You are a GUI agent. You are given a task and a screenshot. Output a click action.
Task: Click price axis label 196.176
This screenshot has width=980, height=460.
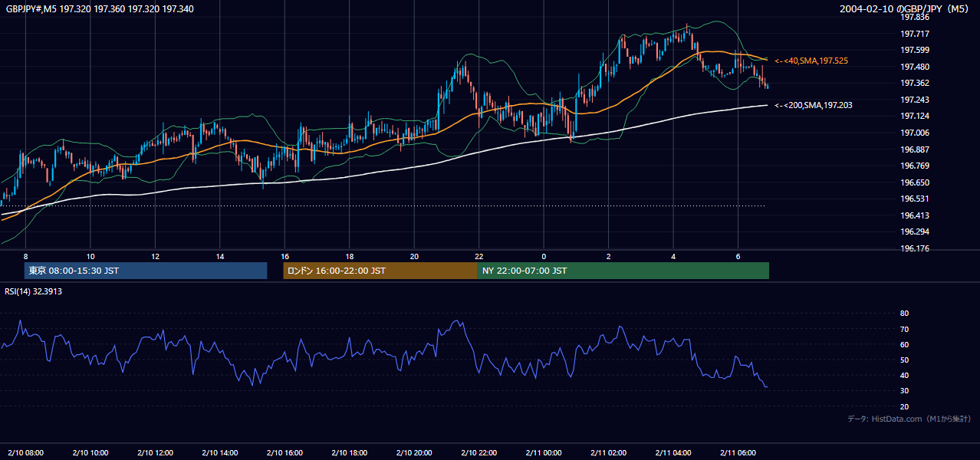click(914, 248)
